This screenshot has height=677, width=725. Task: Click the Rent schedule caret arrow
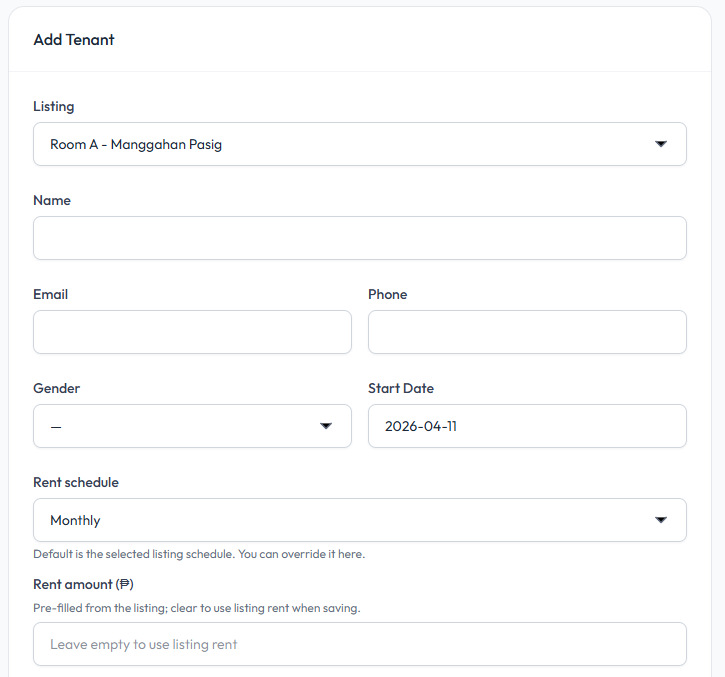click(660, 520)
